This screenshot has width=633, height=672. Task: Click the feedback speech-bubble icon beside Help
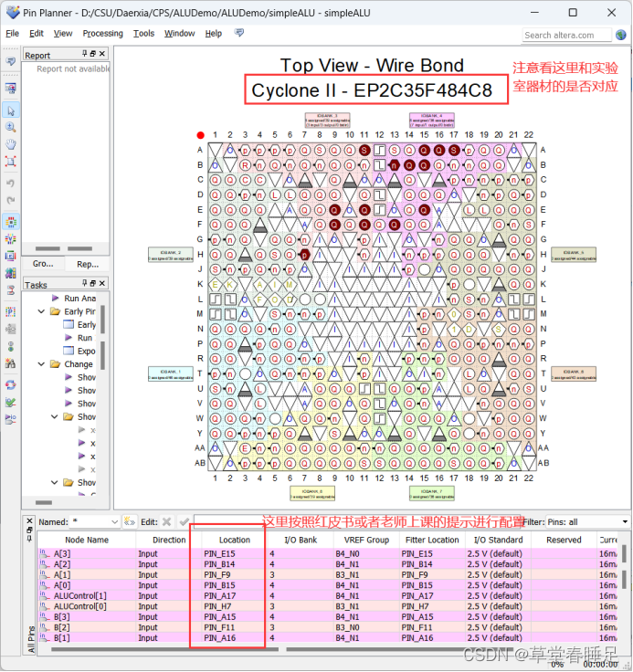coord(239,33)
